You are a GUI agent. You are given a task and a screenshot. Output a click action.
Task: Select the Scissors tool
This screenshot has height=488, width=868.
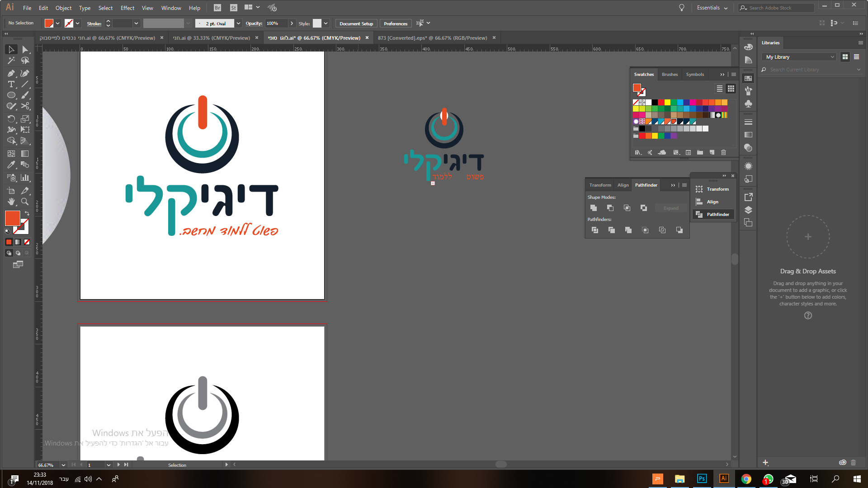25,106
